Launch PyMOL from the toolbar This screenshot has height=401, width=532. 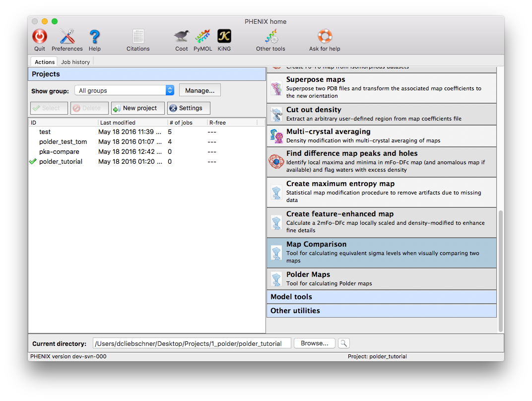point(202,37)
